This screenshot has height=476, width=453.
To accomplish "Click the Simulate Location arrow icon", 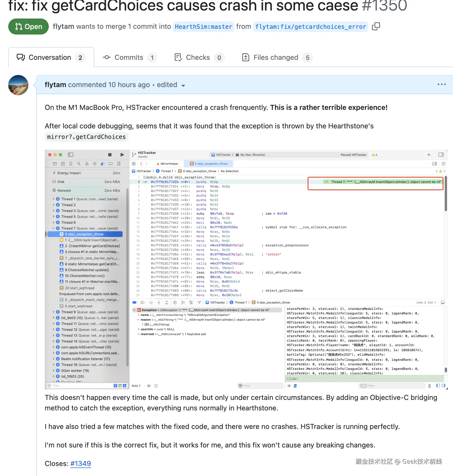I will (199, 302).
